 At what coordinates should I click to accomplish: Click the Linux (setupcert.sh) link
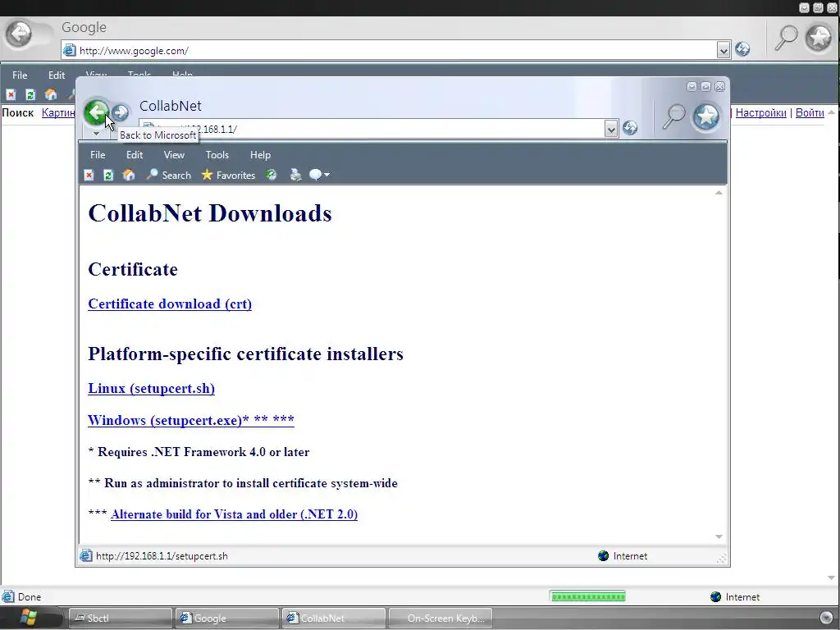click(151, 388)
